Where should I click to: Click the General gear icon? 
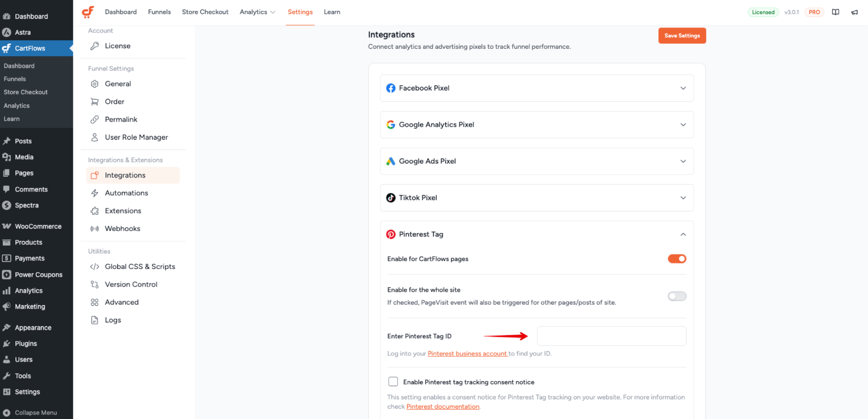94,84
